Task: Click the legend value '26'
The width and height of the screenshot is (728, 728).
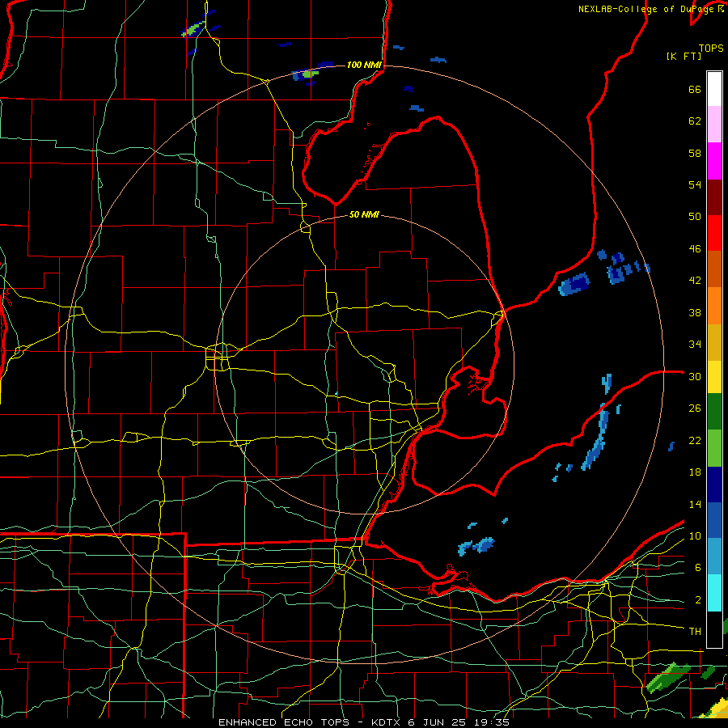Action: 695,408
